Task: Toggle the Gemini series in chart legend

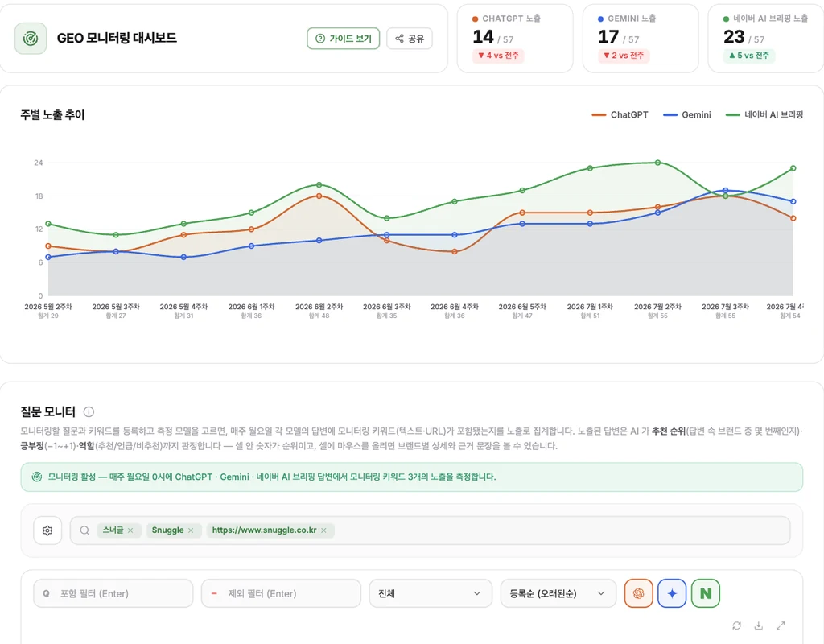Action: click(687, 114)
